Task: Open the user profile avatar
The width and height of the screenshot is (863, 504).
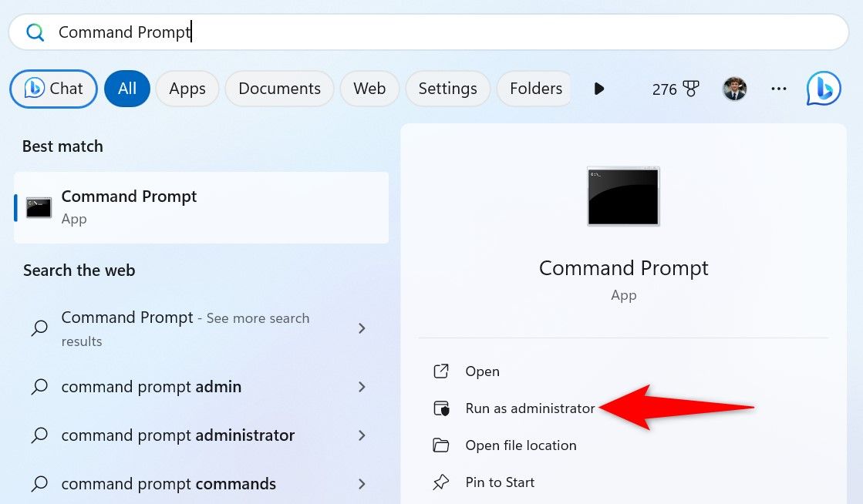Action: [x=734, y=89]
